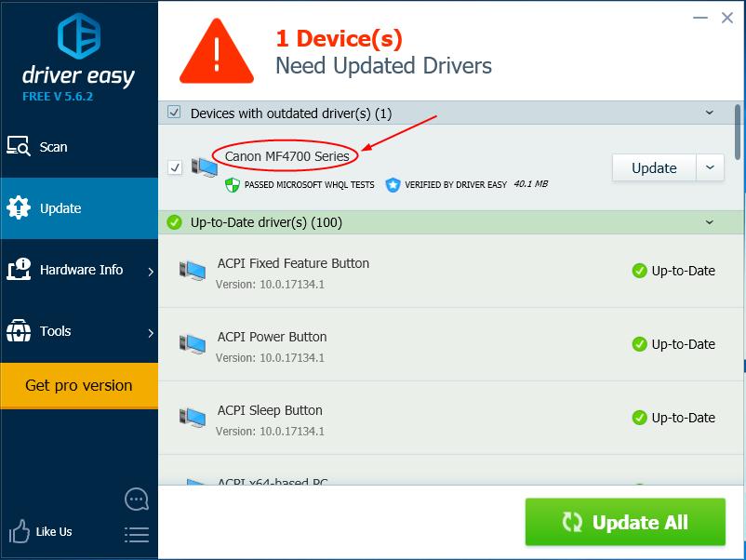The width and height of the screenshot is (746, 560).
Task: Collapse the Up-to-Date drivers section
Action: pyautogui.click(x=710, y=222)
